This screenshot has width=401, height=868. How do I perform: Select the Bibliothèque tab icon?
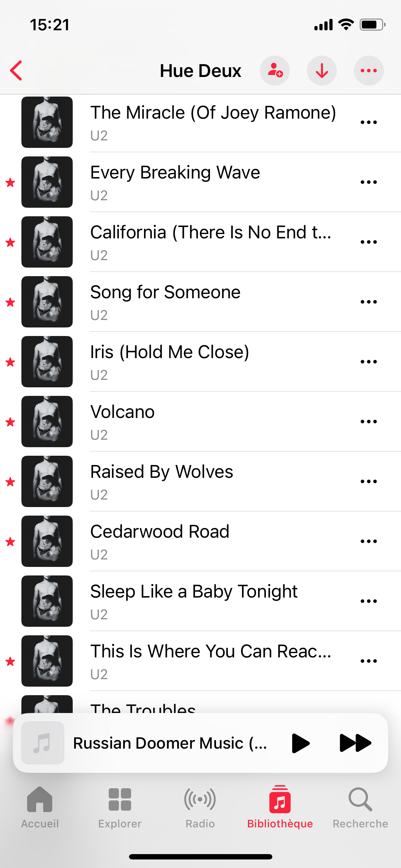click(x=280, y=799)
